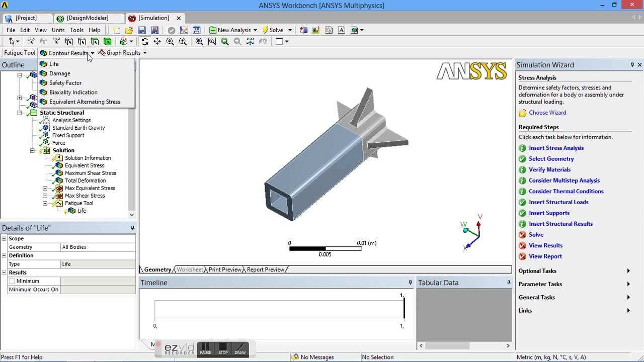Viewport: 644px width, 362px height.
Task: Click the ezvid STOP recorder button
Action: 223,348
